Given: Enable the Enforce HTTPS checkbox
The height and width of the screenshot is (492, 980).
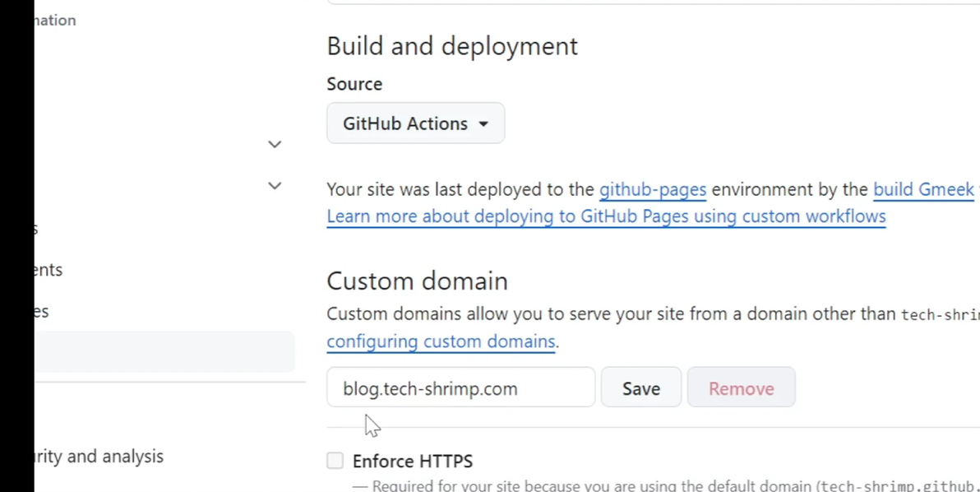Looking at the screenshot, I should (x=335, y=461).
